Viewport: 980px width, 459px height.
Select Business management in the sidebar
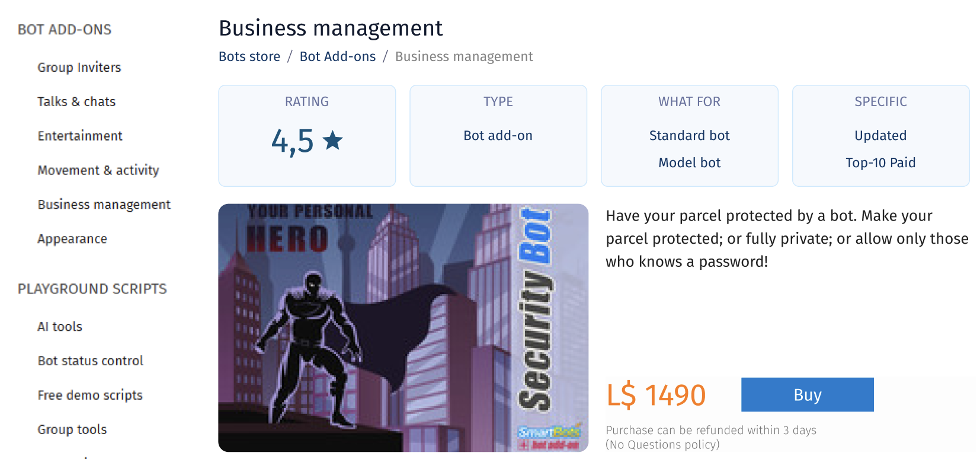pyautogui.click(x=104, y=205)
